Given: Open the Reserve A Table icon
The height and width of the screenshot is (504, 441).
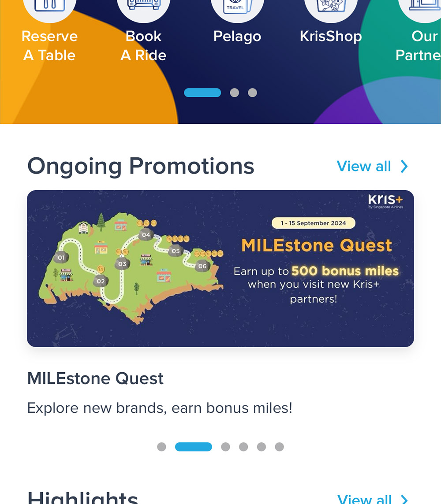Looking at the screenshot, I should click(49, 9).
